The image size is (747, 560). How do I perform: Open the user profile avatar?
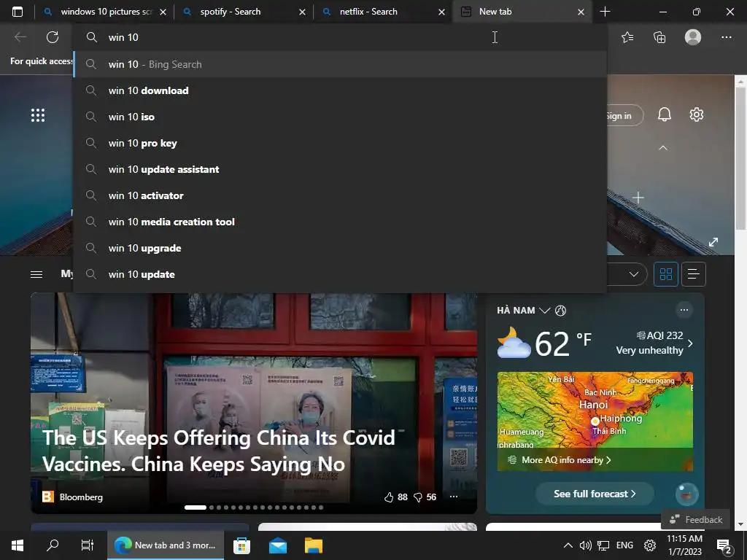tap(693, 36)
